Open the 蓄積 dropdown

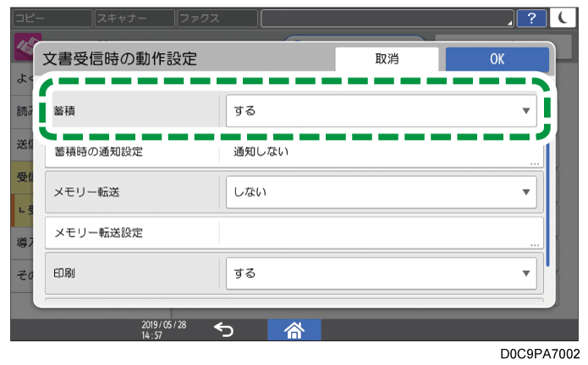(381, 111)
